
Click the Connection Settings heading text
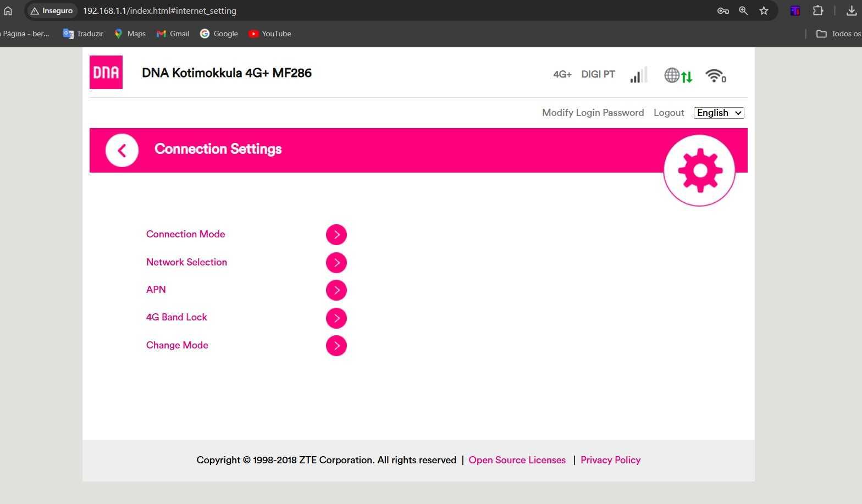pyautogui.click(x=218, y=149)
